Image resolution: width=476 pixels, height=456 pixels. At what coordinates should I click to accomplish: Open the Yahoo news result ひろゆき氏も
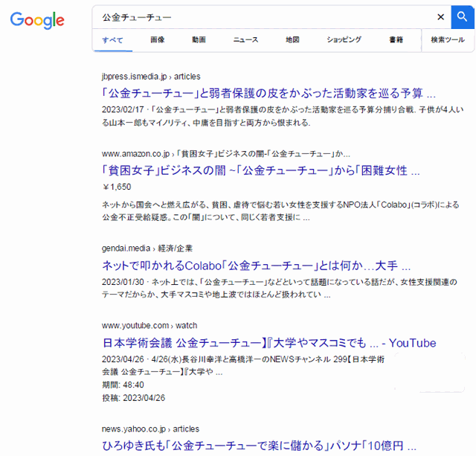(x=260, y=446)
